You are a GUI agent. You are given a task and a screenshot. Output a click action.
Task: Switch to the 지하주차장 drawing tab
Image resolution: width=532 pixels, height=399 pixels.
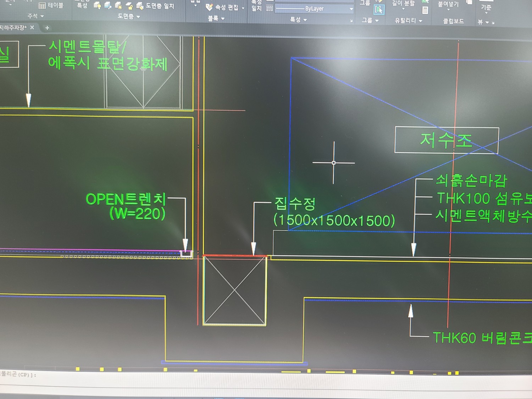(13, 28)
